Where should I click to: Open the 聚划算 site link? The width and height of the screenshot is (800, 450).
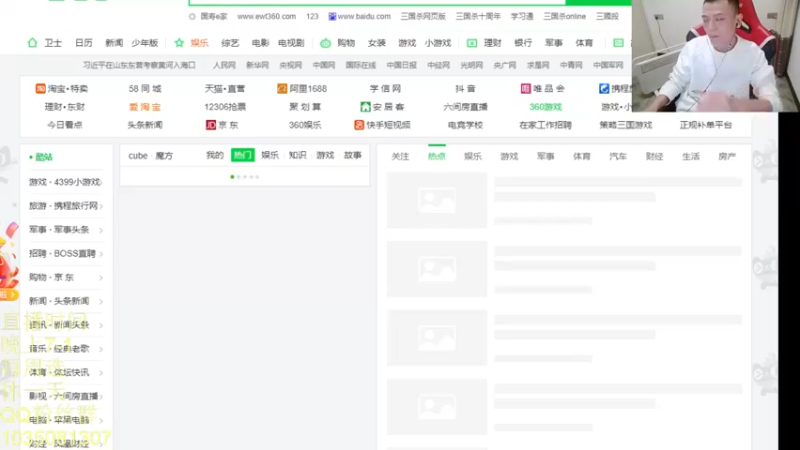click(305, 107)
